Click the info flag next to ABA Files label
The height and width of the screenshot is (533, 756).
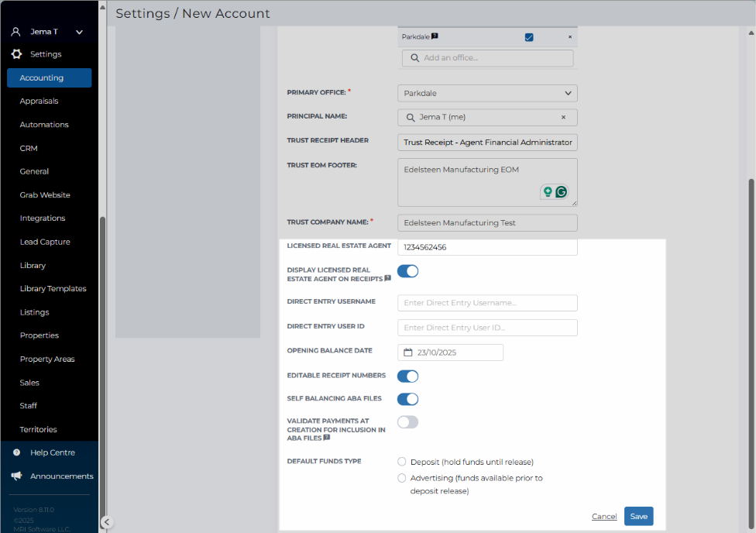[x=326, y=438]
